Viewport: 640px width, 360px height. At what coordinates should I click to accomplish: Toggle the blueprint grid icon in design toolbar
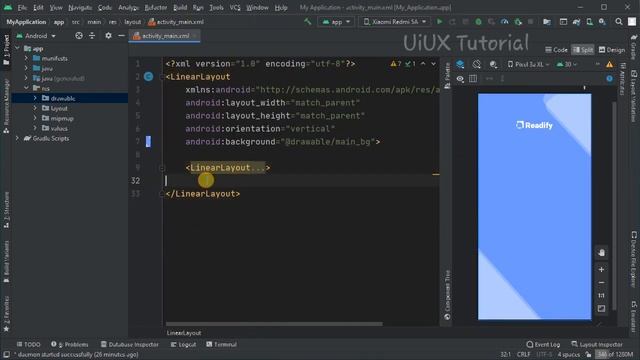pyautogui.click(x=473, y=78)
